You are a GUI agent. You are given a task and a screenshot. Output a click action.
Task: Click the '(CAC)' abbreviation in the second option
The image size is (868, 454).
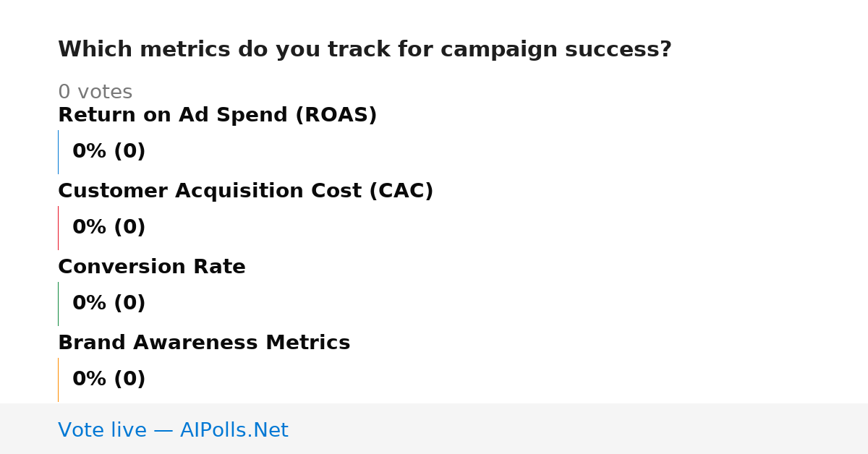coord(401,191)
